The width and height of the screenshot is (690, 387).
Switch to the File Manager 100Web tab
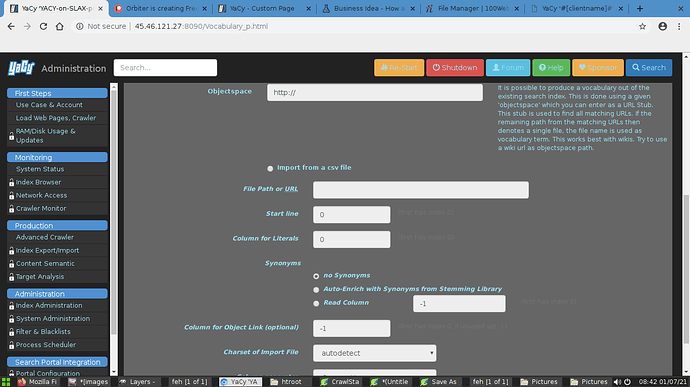pyautogui.click(x=473, y=8)
